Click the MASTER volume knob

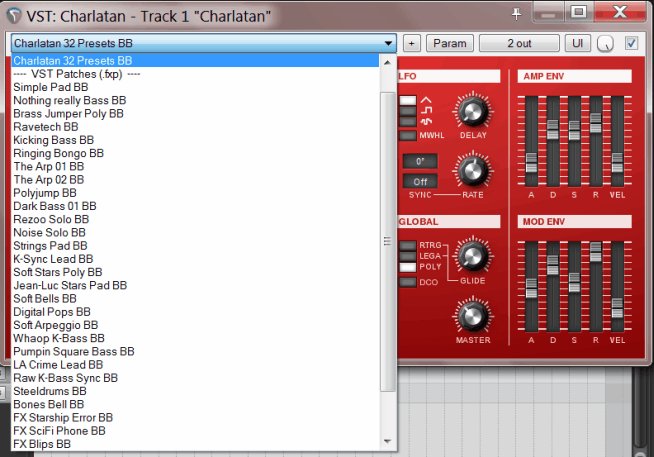coord(473,316)
